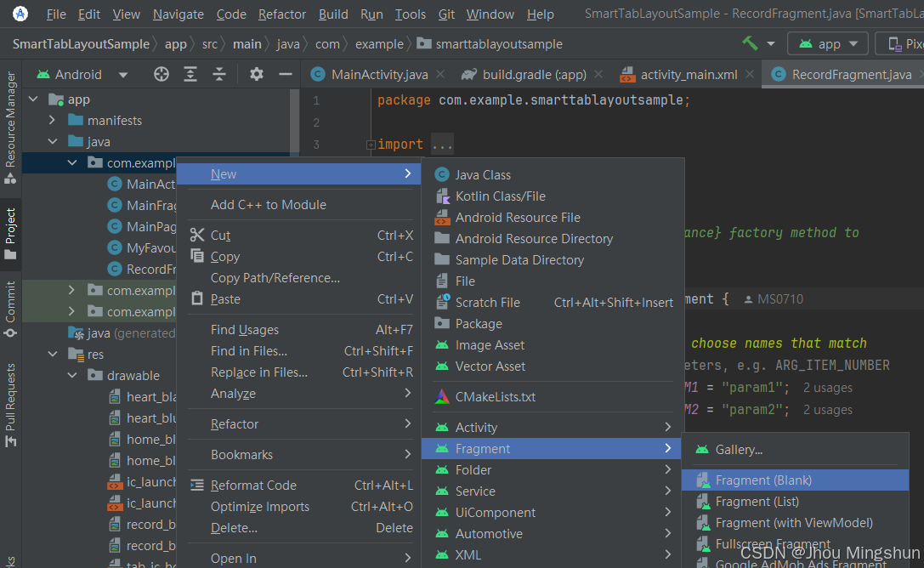Hide the Project tool window via minus icon

click(285, 75)
